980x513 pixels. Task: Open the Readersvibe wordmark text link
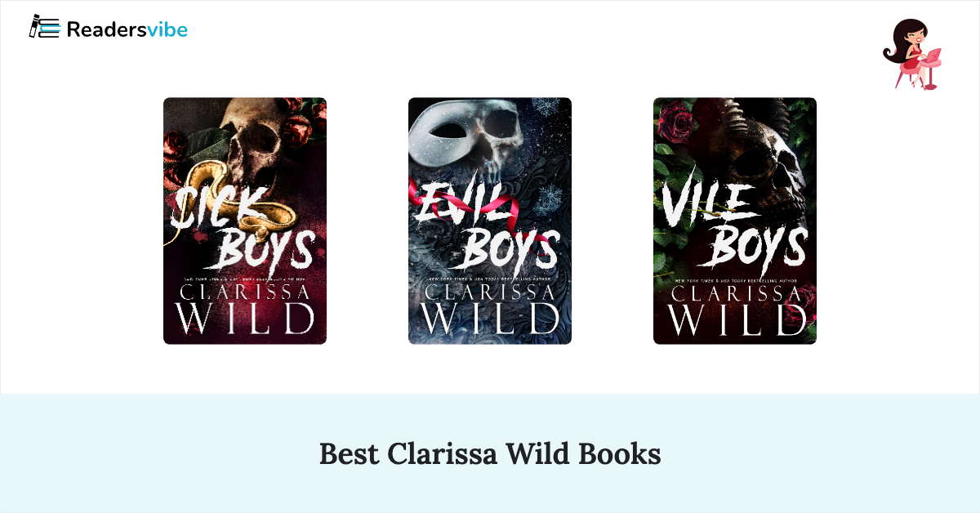[127, 30]
